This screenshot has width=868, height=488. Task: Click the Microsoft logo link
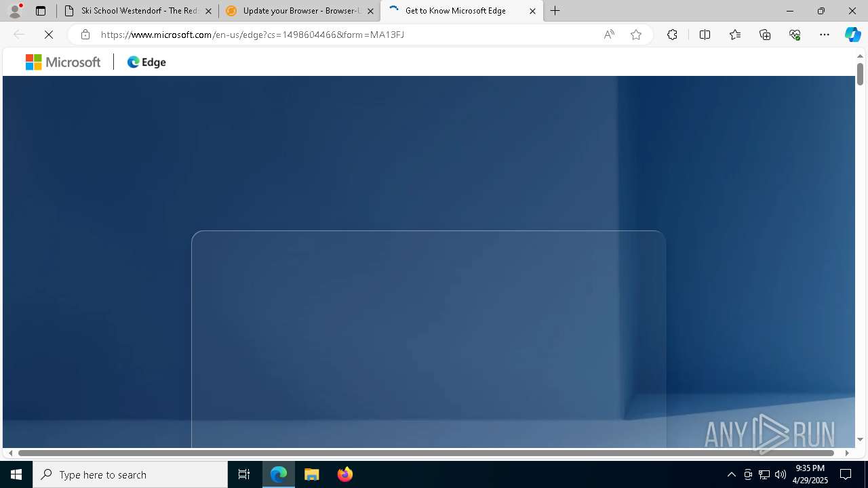click(63, 62)
